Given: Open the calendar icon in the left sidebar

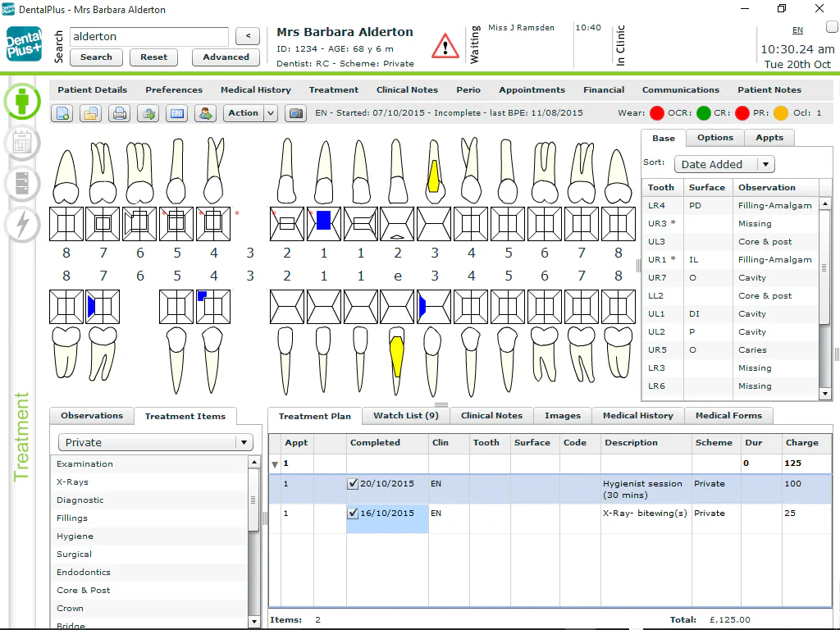Looking at the screenshot, I should [22, 142].
